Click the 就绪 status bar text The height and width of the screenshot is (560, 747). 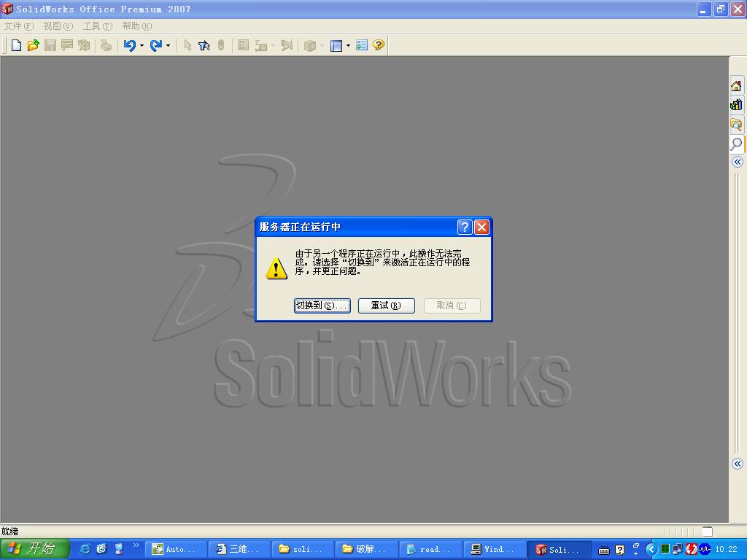tap(9, 531)
